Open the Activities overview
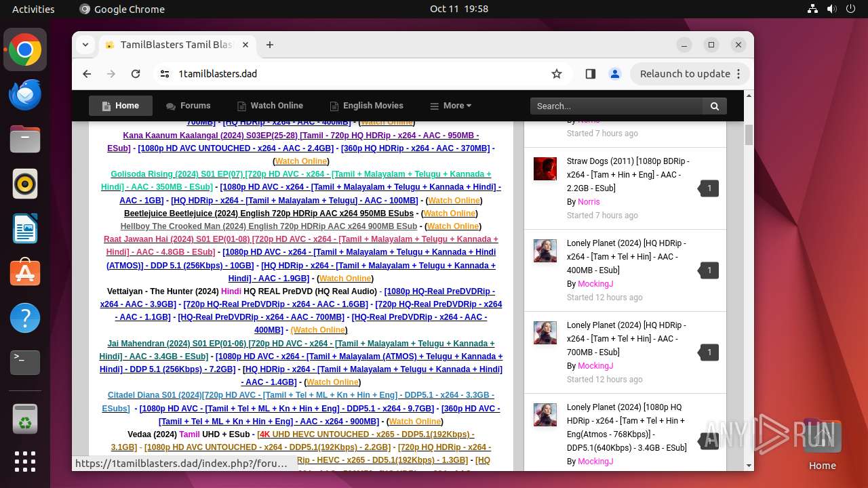868x488 pixels. 33,9
